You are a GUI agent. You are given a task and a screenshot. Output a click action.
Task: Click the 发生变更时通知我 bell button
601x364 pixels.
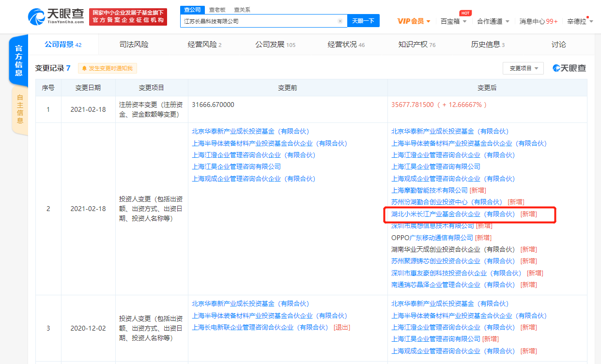108,68
